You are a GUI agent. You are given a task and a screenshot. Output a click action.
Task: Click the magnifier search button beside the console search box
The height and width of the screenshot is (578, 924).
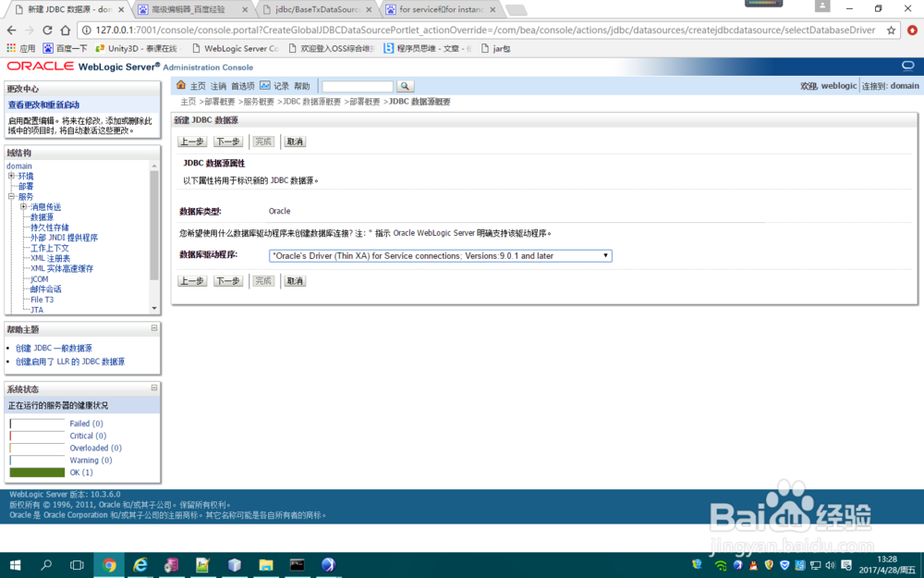click(x=405, y=86)
